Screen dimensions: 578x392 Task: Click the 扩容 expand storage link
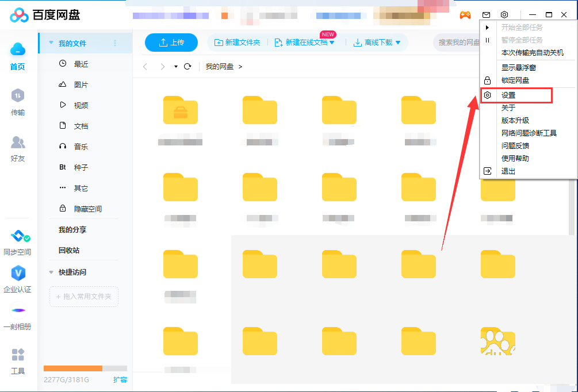click(x=120, y=379)
